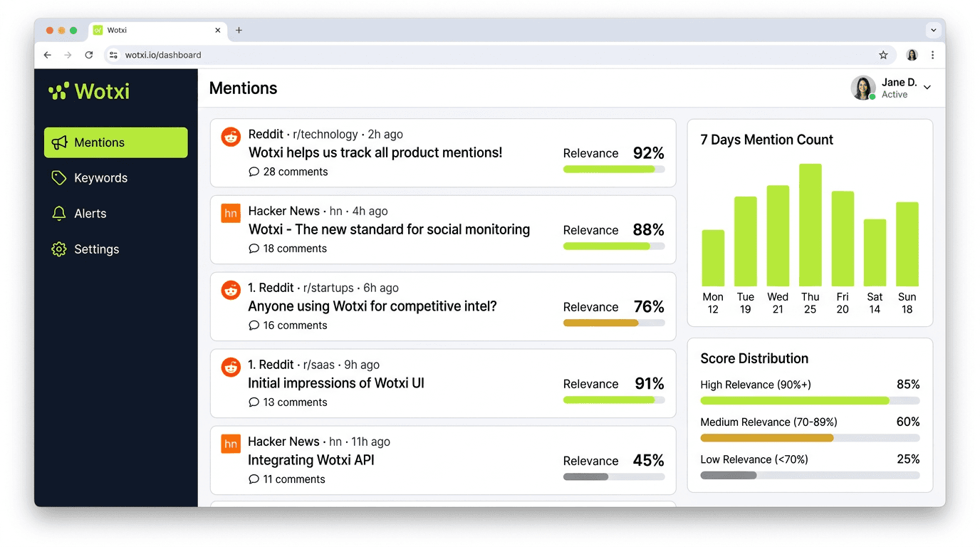Click comment bubble icon next to 16 comments

click(254, 325)
